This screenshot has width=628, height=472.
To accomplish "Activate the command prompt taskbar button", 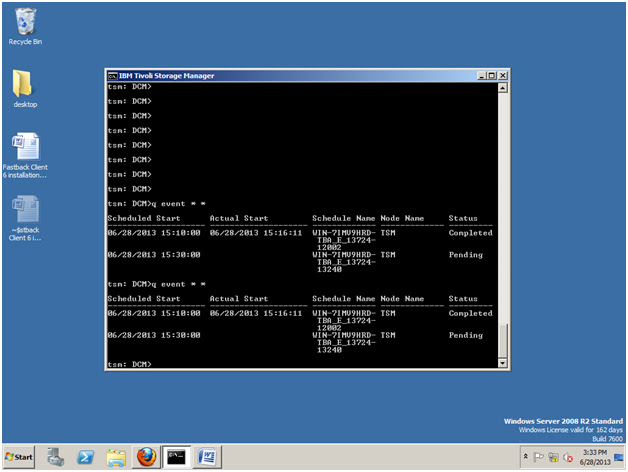I will tap(176, 457).
